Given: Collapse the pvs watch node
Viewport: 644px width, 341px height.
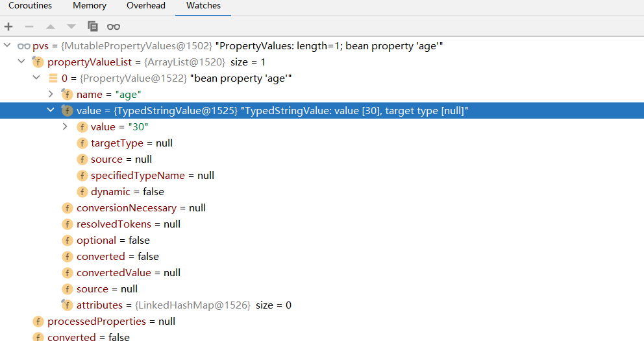Looking at the screenshot, I should click(x=7, y=45).
